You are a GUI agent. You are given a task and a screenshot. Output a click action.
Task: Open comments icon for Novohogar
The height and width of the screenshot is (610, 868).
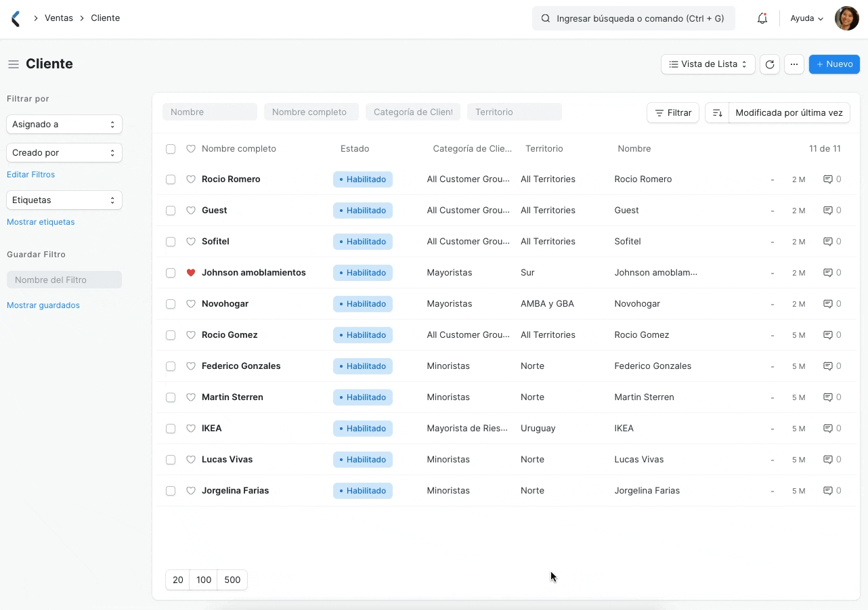[x=827, y=304]
